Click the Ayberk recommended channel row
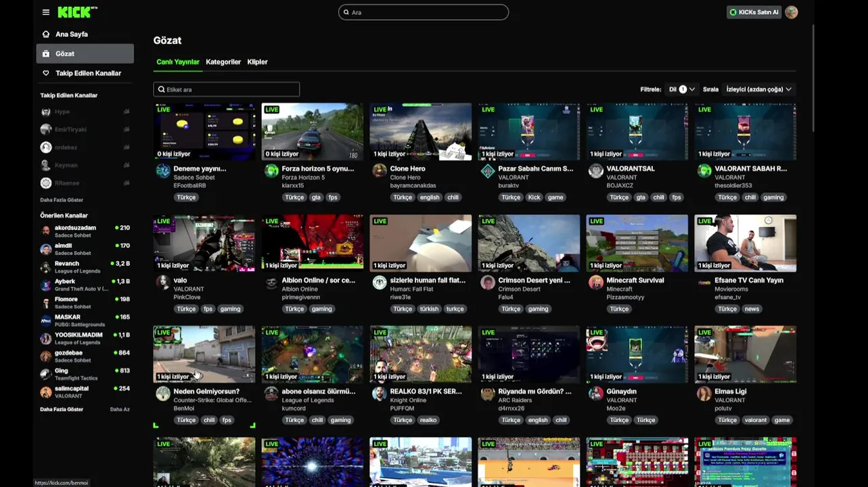The width and height of the screenshot is (868, 487). (x=85, y=285)
